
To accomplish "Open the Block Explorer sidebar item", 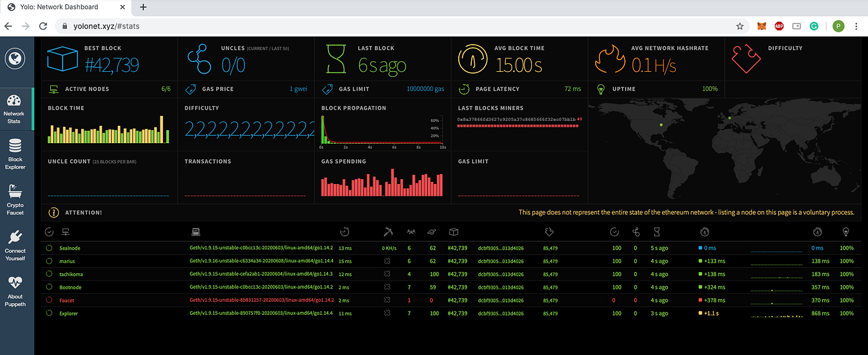I will click(15, 154).
